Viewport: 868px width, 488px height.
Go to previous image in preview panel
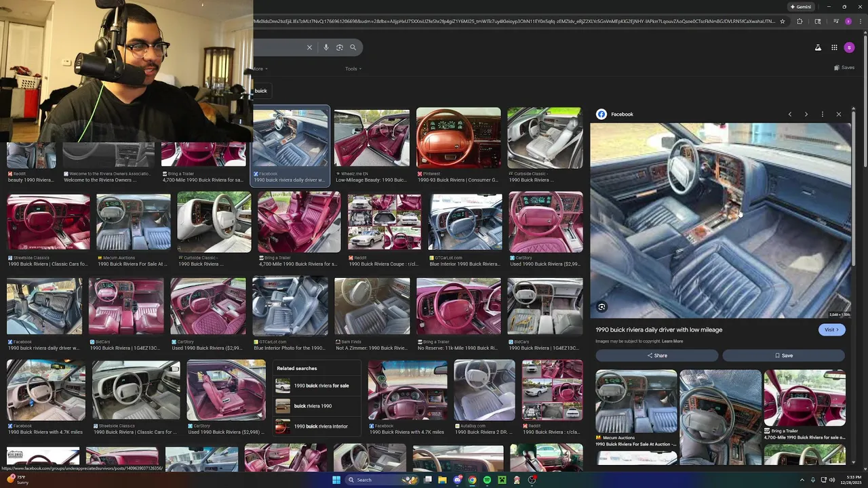(790, 115)
